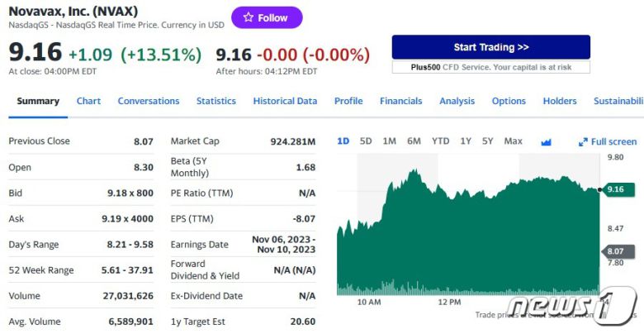Set chart range to Max

[513, 141]
